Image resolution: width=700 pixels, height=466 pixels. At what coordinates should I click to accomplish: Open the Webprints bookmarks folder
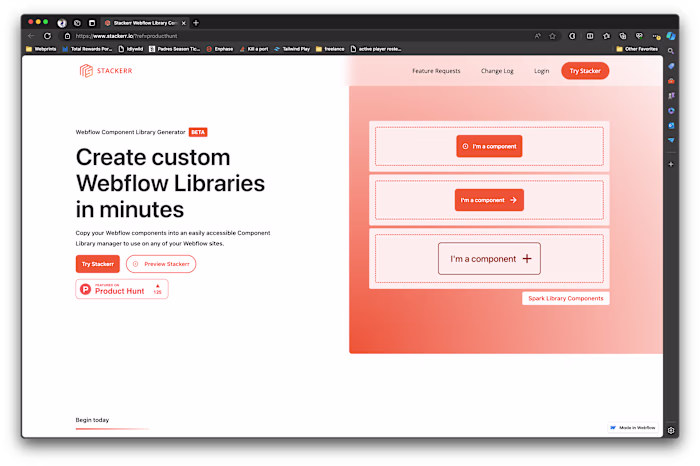pyautogui.click(x=41, y=49)
